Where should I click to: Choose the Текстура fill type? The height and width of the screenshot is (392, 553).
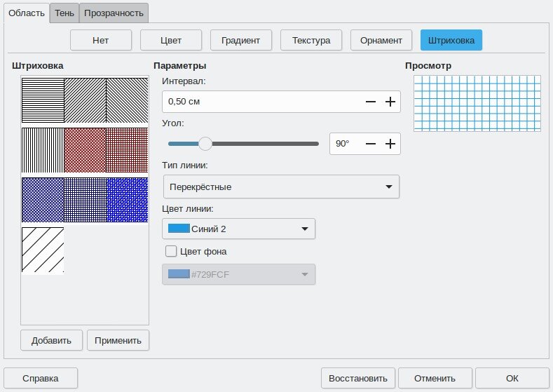coord(311,40)
